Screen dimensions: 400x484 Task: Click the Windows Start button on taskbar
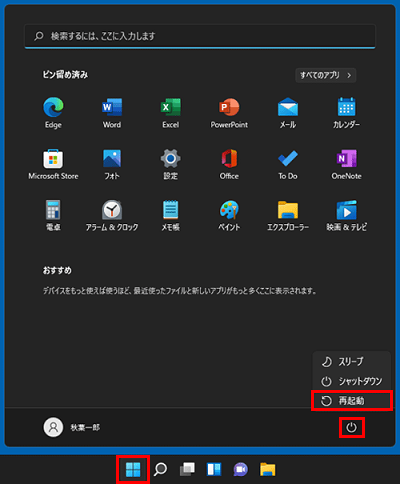pyautogui.click(x=133, y=470)
